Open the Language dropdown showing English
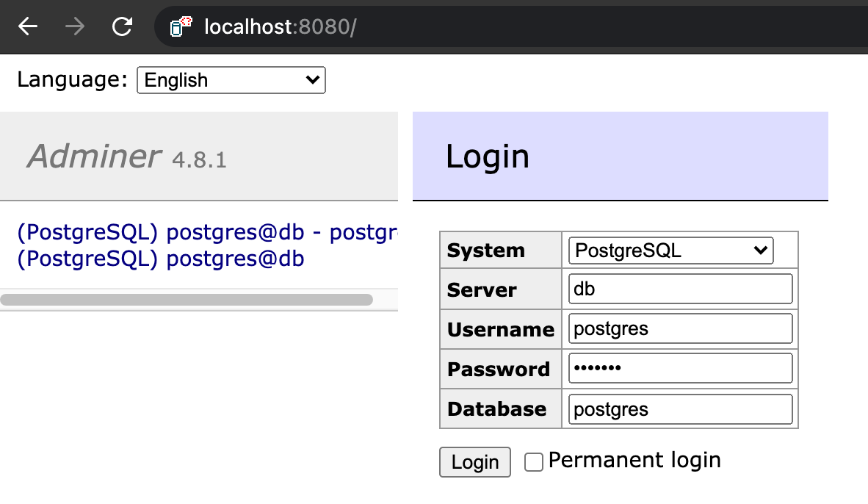This screenshot has height=504, width=868. coord(231,80)
